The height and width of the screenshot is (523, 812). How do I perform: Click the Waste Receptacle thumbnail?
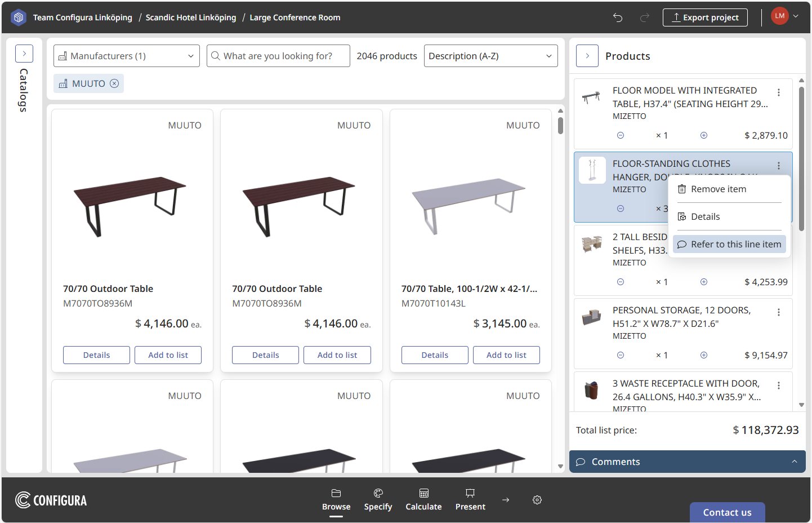click(x=592, y=390)
